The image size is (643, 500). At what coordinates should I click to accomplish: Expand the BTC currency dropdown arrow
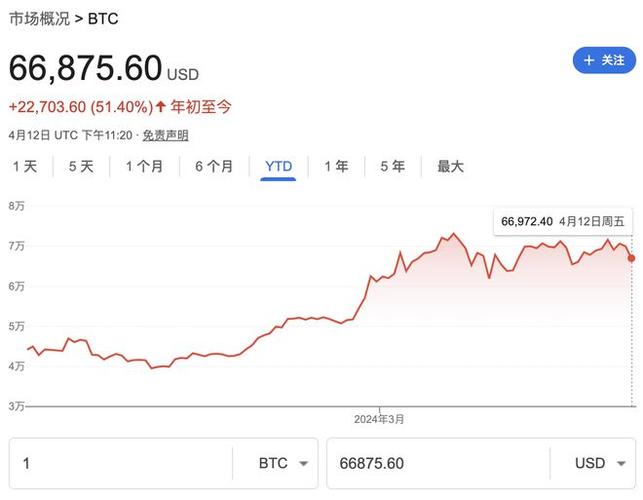(x=303, y=464)
